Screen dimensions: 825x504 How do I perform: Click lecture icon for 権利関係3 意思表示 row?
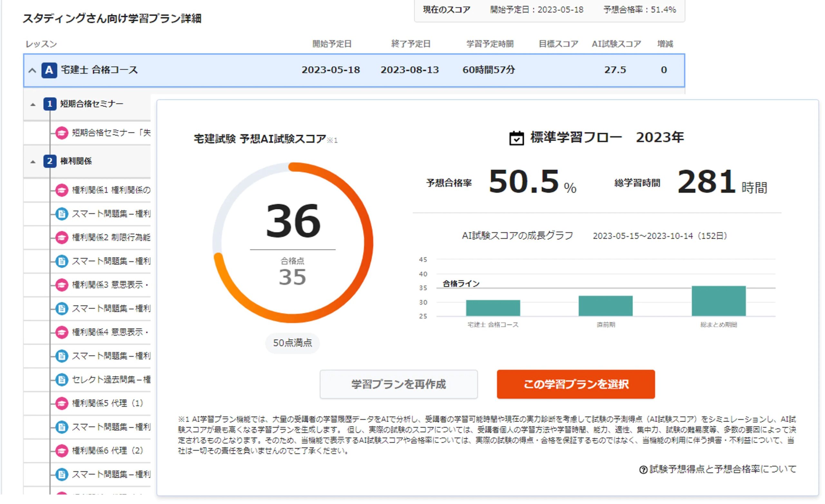(62, 285)
